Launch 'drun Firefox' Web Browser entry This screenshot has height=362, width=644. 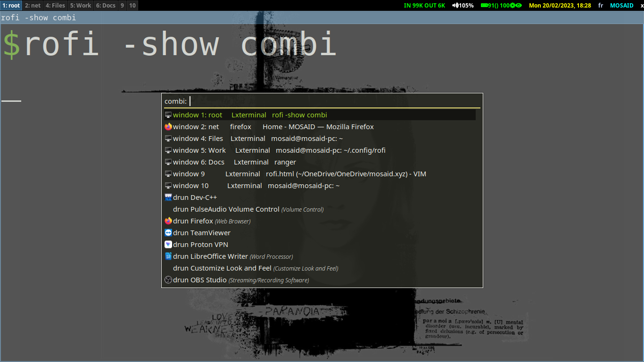tap(320, 221)
